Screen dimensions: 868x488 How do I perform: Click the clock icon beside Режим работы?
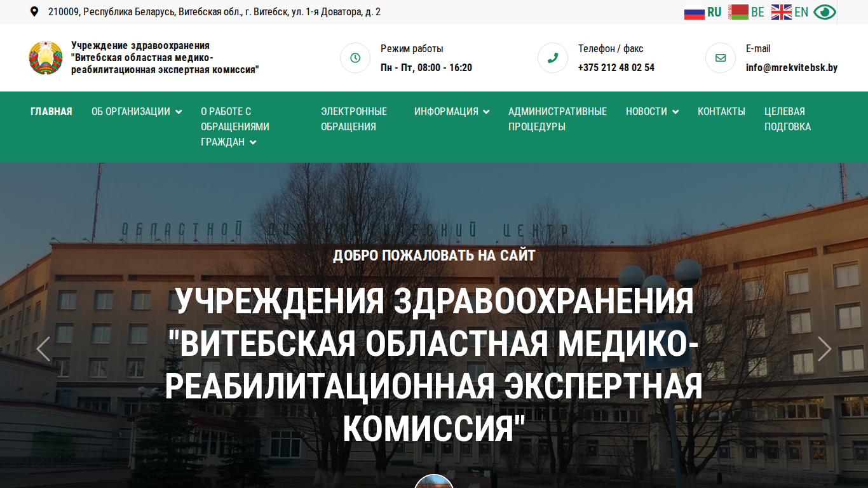(x=355, y=58)
